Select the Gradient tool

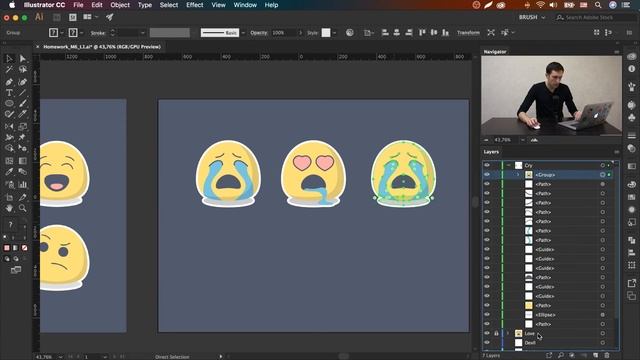point(22,160)
